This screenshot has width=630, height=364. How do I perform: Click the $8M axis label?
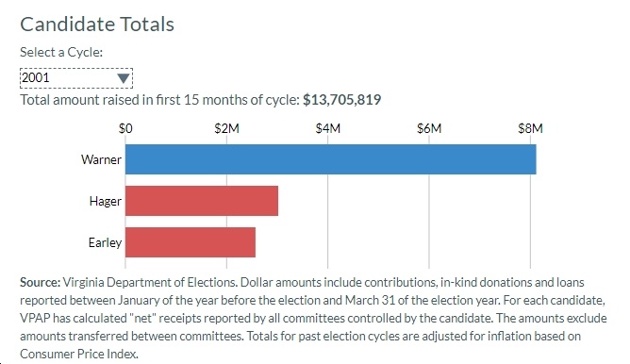pyautogui.click(x=530, y=128)
